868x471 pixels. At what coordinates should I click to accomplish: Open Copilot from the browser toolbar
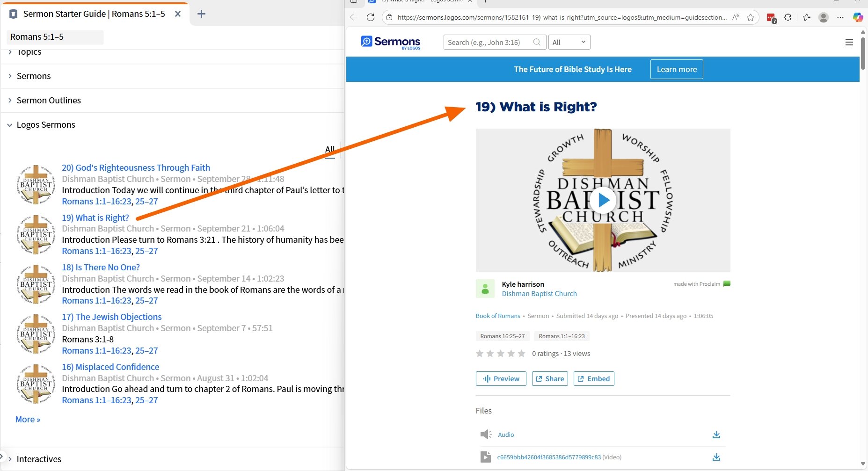pos(858,17)
